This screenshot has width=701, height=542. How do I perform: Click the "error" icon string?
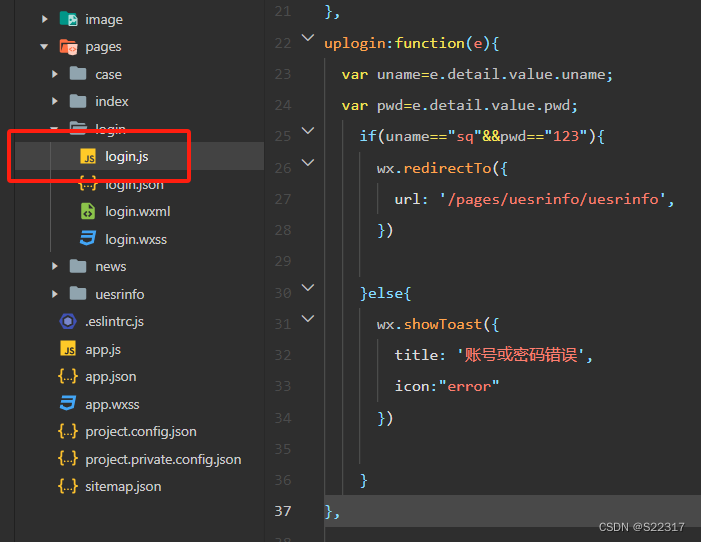(469, 386)
